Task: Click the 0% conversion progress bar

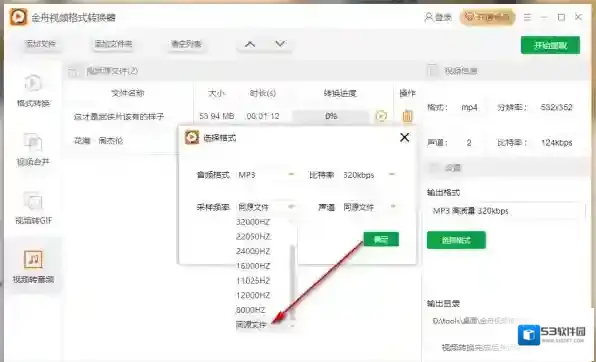Action: pos(331,116)
